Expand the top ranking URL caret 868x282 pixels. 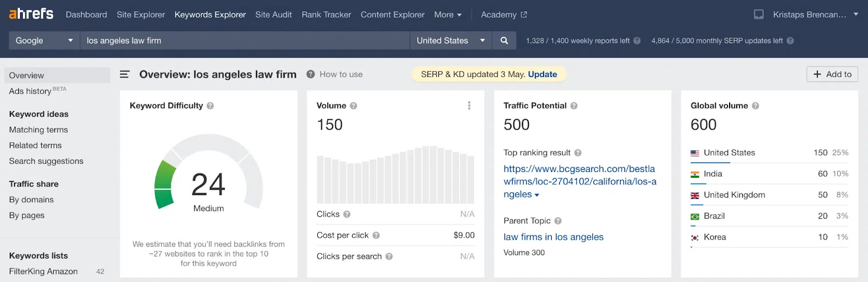[x=537, y=195]
